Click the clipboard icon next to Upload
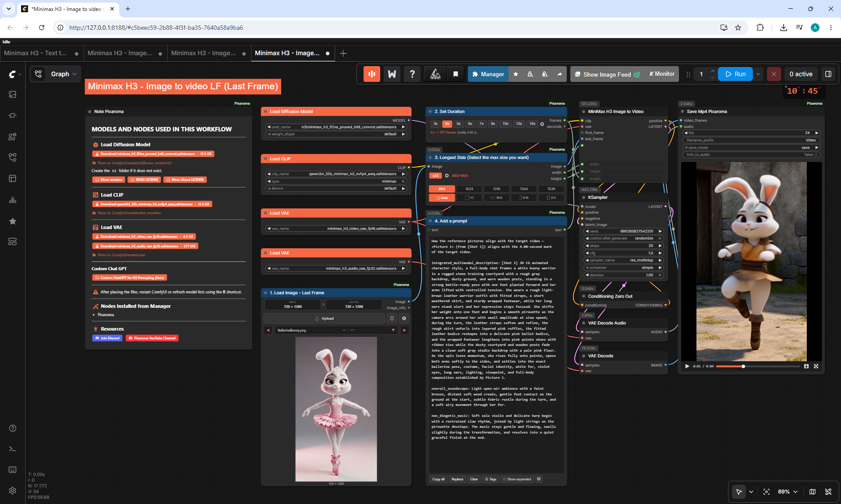Screen dimensions: 841x504 (x=392, y=318)
